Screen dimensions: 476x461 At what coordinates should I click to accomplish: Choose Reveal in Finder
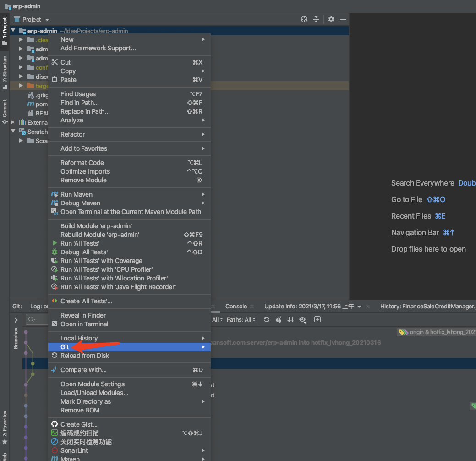coord(129,315)
